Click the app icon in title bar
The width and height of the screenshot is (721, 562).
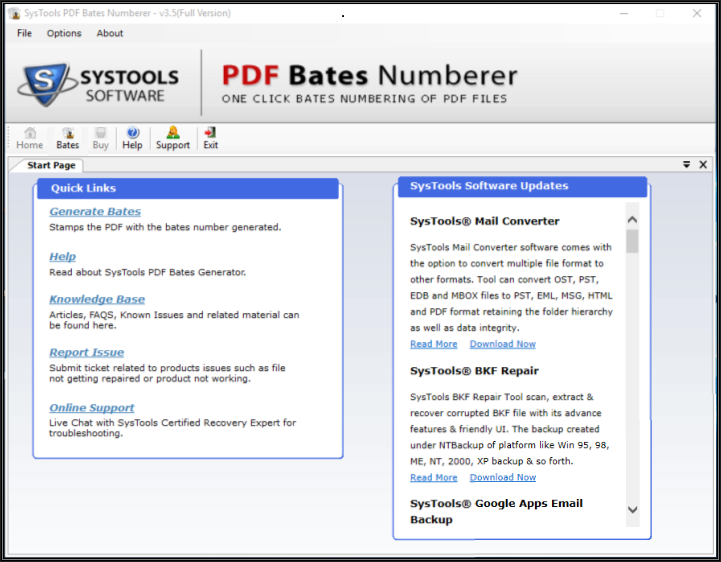(x=14, y=13)
